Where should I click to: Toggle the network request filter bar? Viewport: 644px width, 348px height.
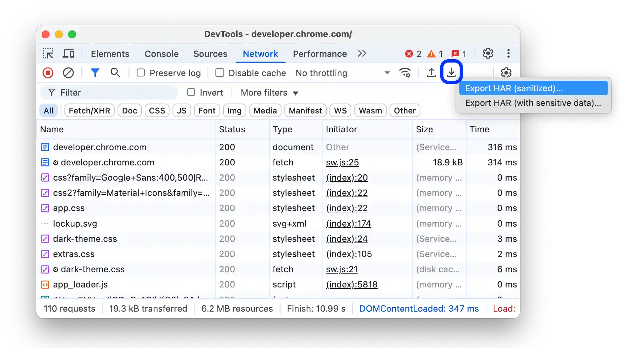coord(95,73)
